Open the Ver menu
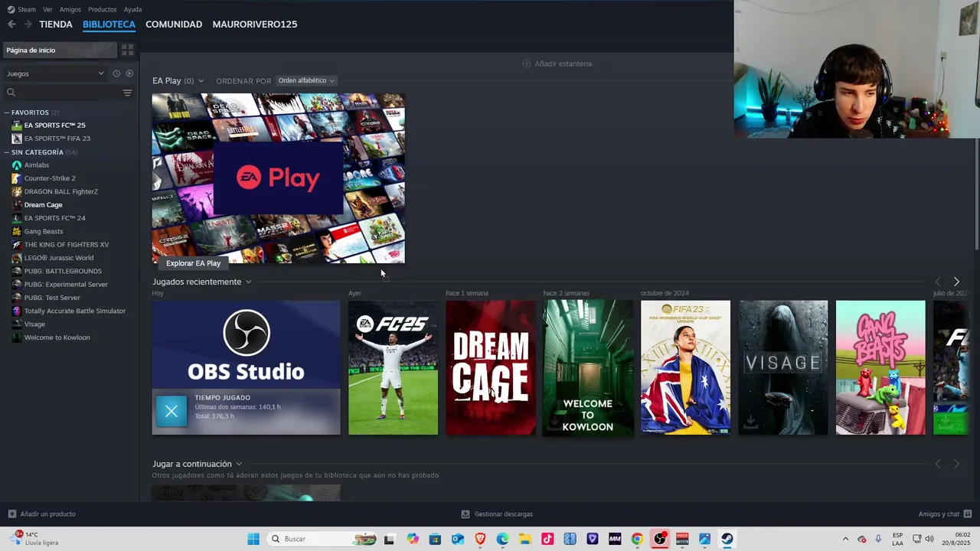 click(x=47, y=9)
